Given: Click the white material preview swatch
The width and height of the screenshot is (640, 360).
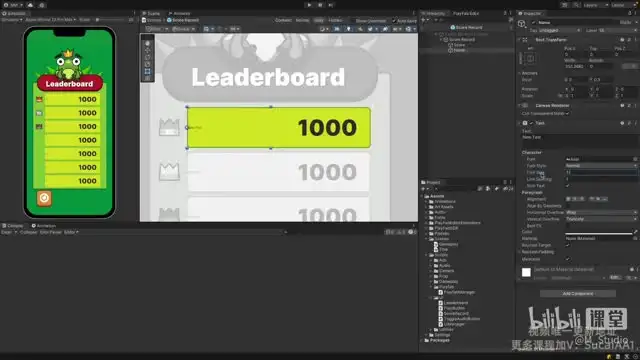Looking at the screenshot, I should tap(526, 273).
